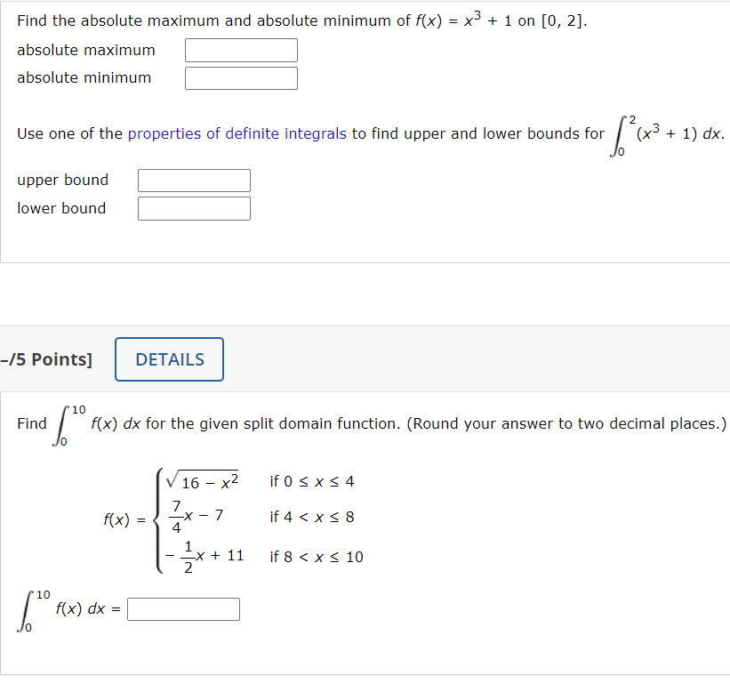Click the lower bound label
730x700 pixels.
pos(60,207)
